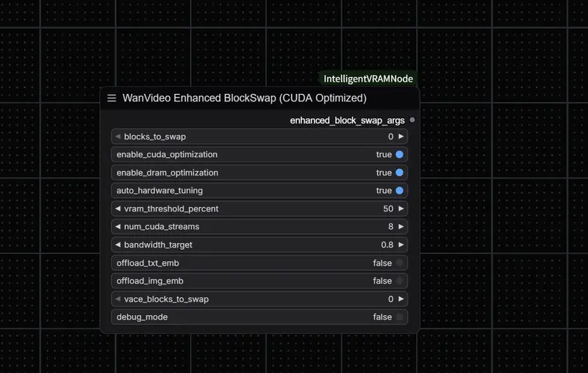588x373 pixels.
Task: Increase blocks_to_swap with right arrow
Action: click(401, 137)
